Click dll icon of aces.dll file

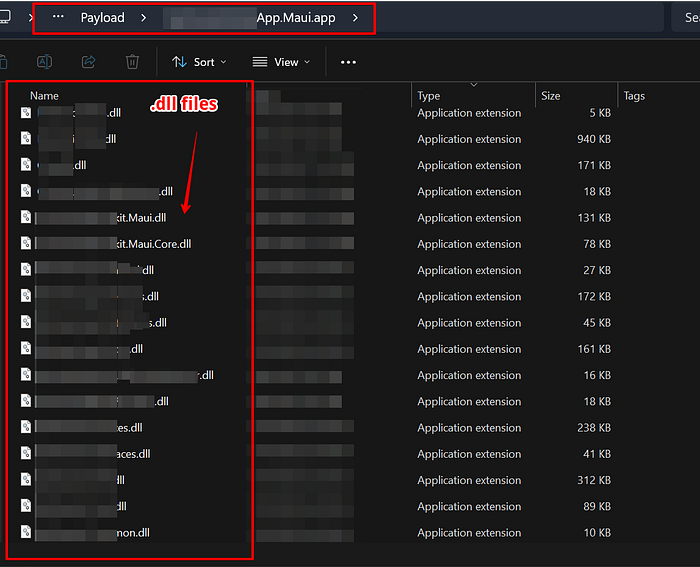26,453
